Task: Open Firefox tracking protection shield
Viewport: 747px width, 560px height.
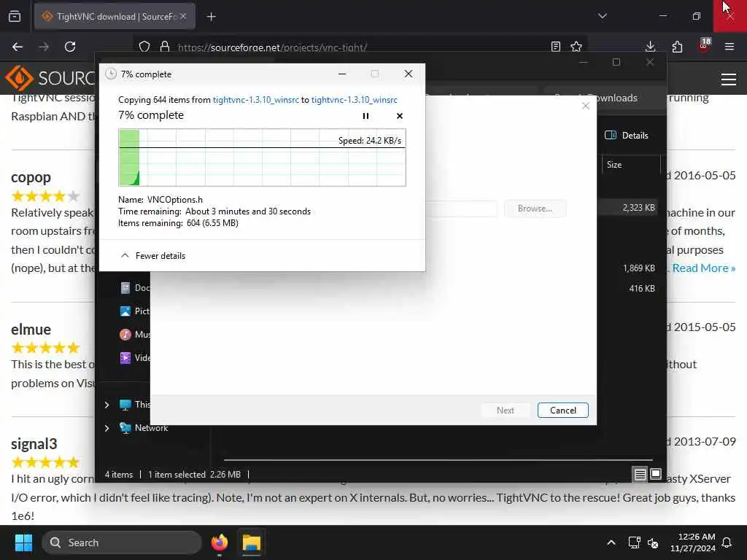Action: [144, 47]
